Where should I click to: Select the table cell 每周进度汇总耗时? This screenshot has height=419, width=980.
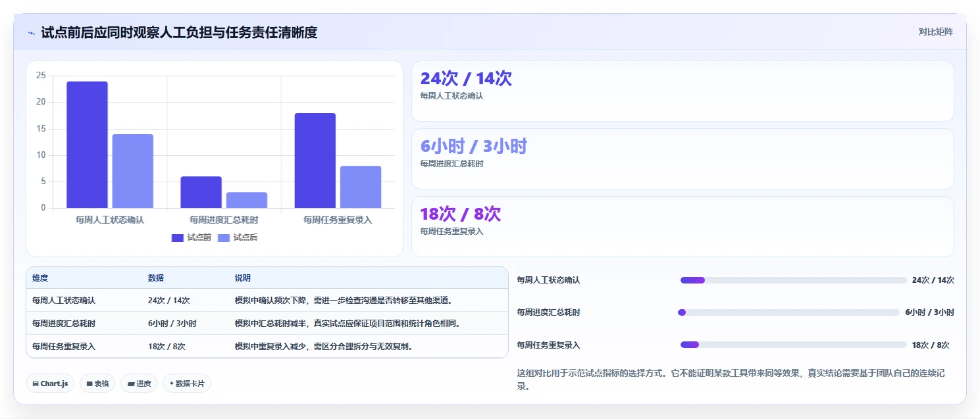[x=64, y=323]
